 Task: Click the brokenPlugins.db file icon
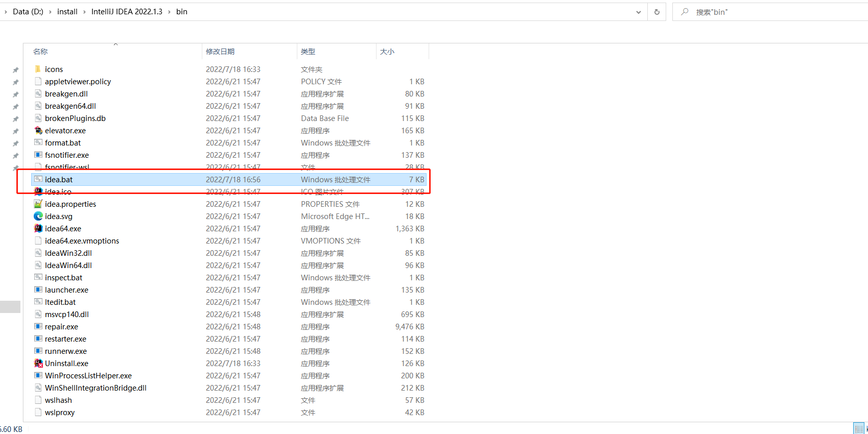(38, 118)
